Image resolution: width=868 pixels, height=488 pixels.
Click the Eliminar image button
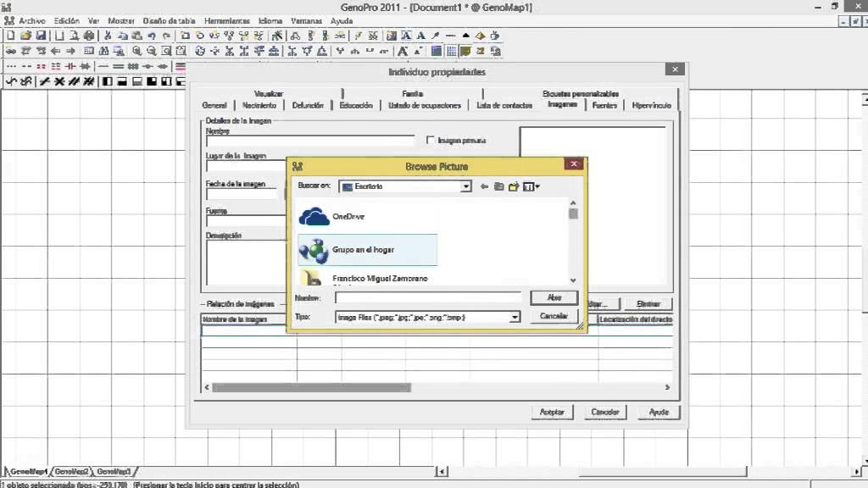coord(648,304)
